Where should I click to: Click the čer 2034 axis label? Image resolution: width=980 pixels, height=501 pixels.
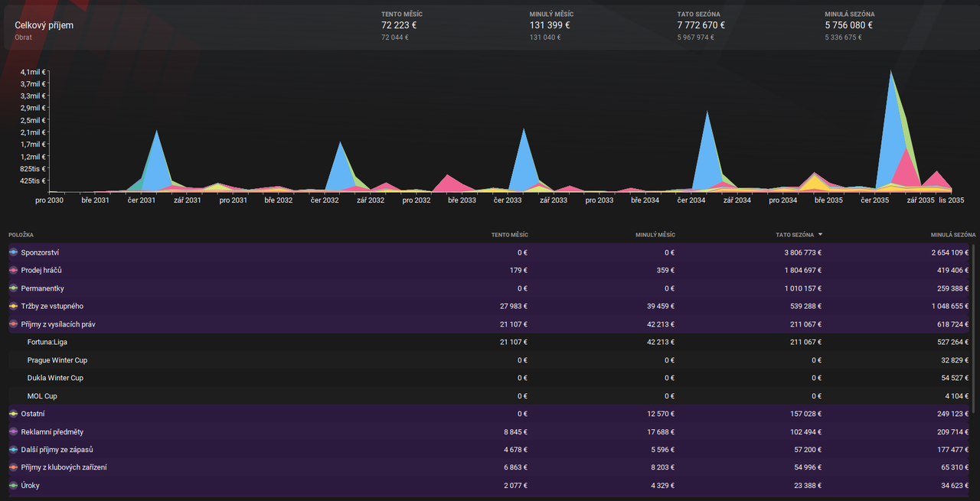point(691,200)
